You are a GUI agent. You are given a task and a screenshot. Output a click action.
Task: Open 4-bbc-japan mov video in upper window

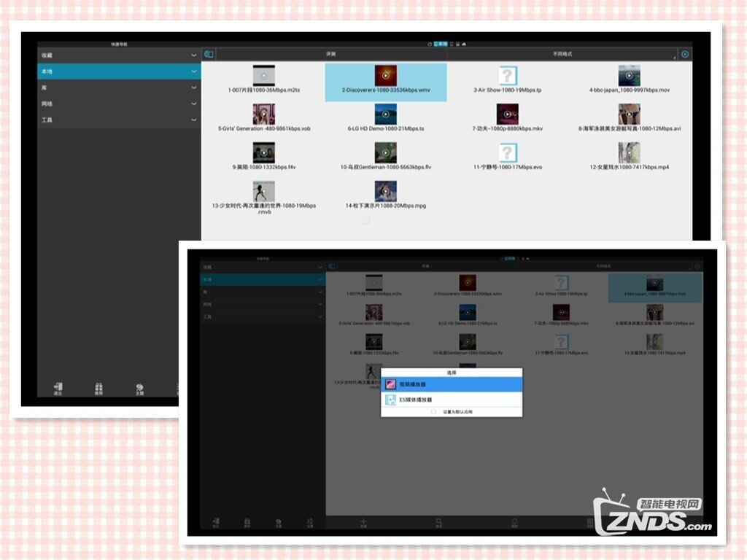[x=630, y=79]
